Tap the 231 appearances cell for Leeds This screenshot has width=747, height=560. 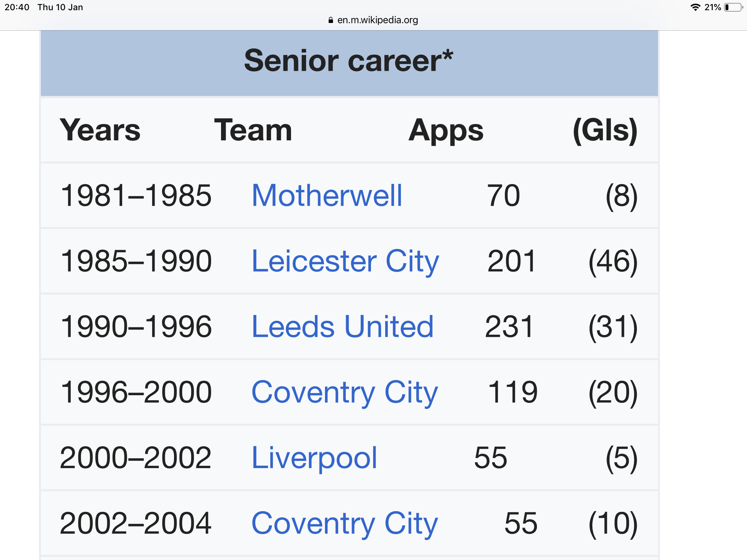pyautogui.click(x=509, y=327)
